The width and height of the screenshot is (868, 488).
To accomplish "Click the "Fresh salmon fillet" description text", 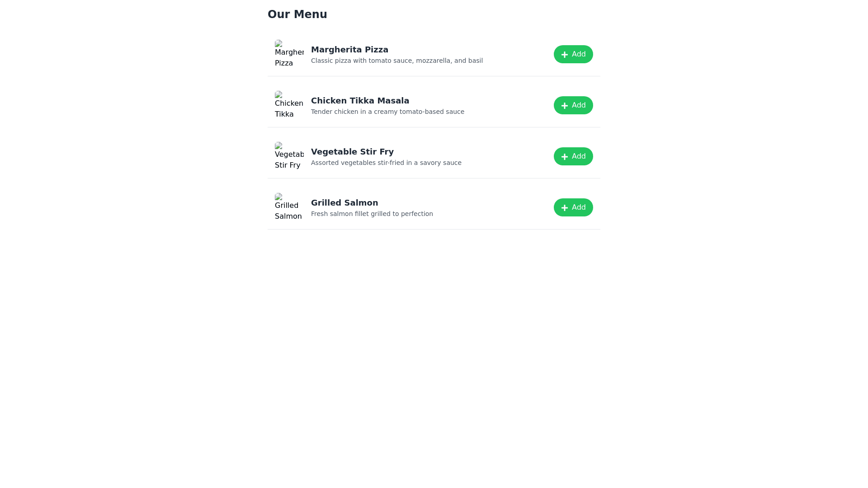I will click(372, 214).
